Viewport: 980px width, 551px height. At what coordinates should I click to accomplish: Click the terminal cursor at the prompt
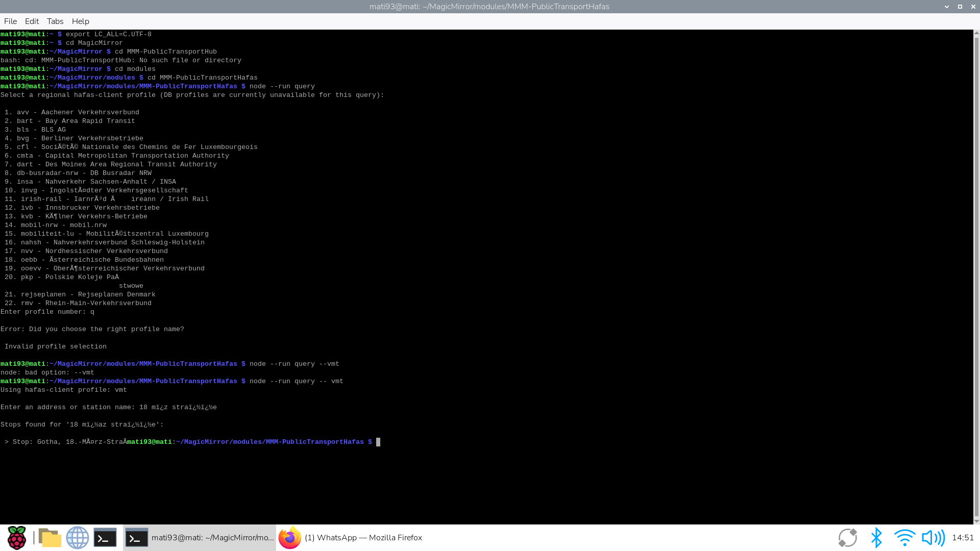pos(378,442)
